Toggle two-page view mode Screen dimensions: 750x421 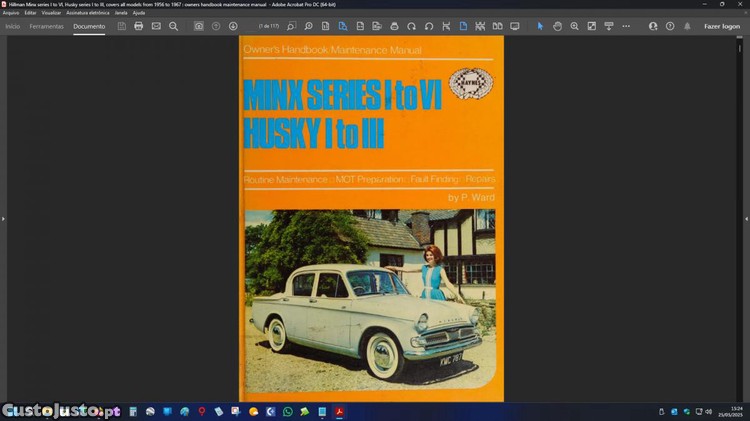[x=497, y=26]
